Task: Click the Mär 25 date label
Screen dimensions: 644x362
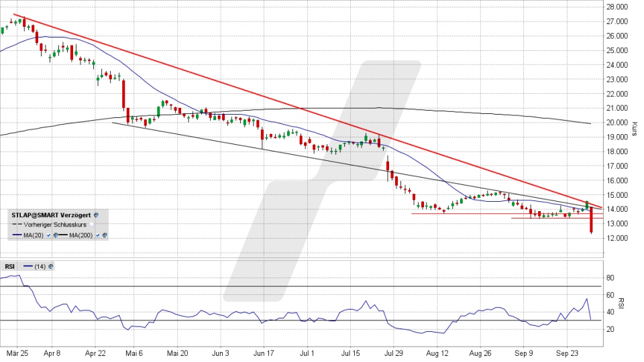Action: [17, 354]
